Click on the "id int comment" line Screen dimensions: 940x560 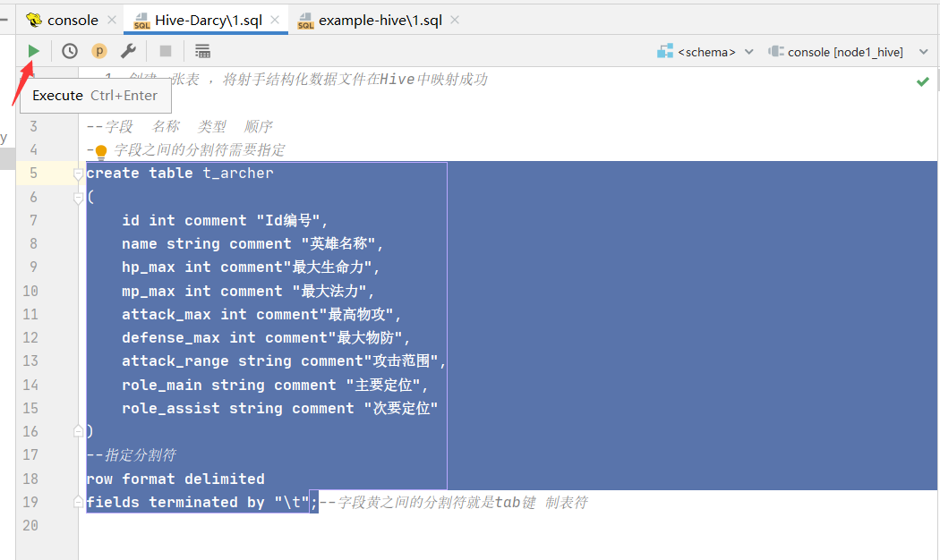tap(225, 220)
